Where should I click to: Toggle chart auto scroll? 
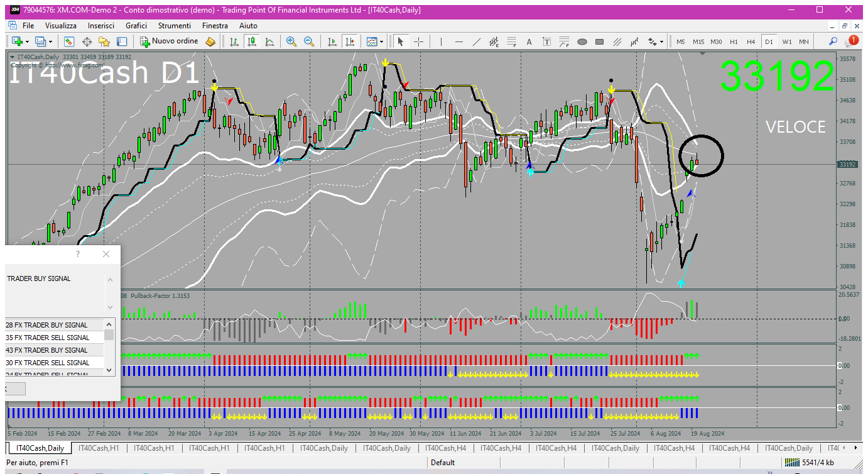click(332, 41)
